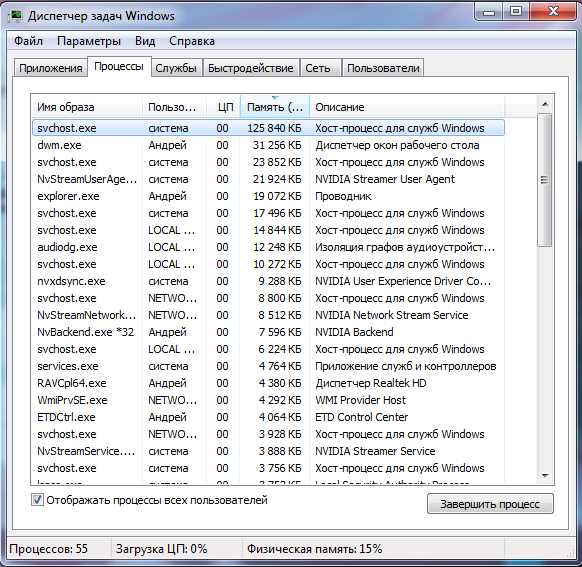The image size is (582, 567).
Task: Click NVIDIA Backend description cell
Action: pos(354,332)
